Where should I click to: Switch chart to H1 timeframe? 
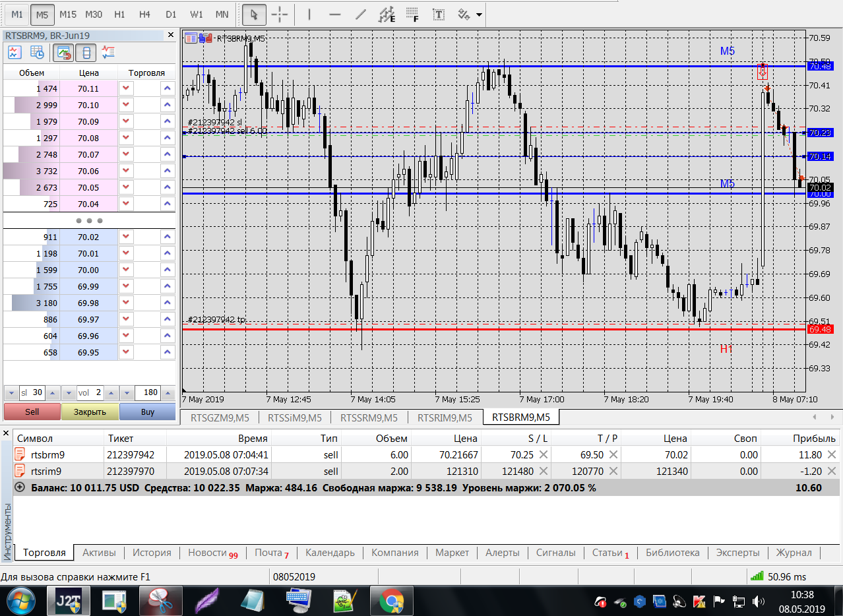coord(119,14)
